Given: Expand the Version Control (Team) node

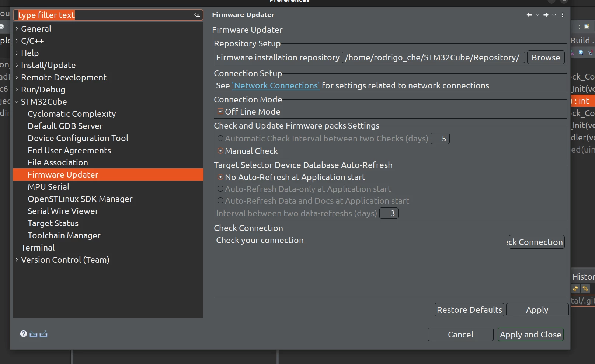Looking at the screenshot, I should click(17, 260).
